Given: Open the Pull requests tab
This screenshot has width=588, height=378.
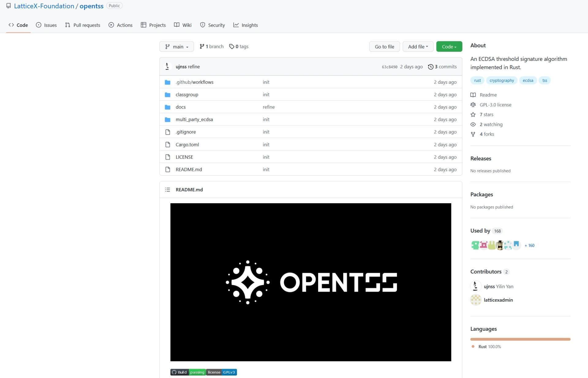Looking at the screenshot, I should pyautogui.click(x=83, y=25).
